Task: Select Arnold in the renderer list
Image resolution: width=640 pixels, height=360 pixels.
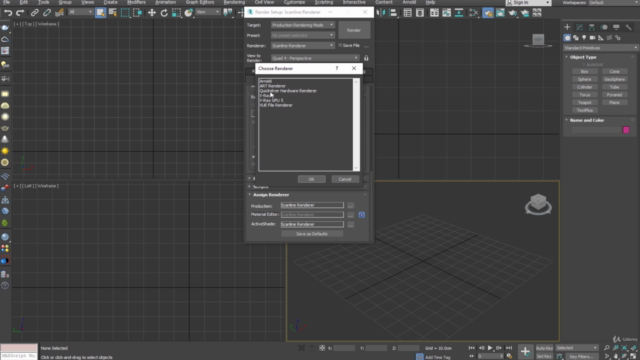Action: point(266,81)
